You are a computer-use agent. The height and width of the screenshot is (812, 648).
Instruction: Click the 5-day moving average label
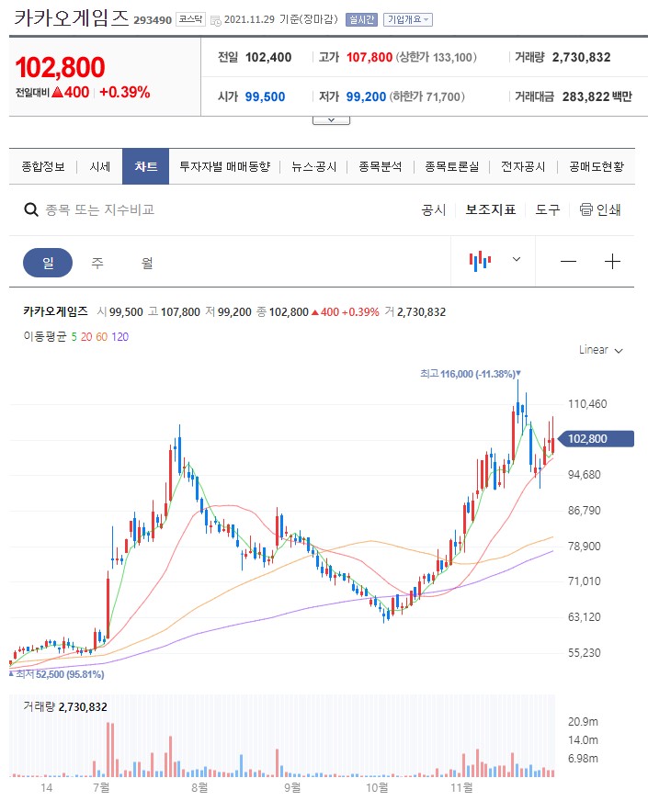coord(74,337)
